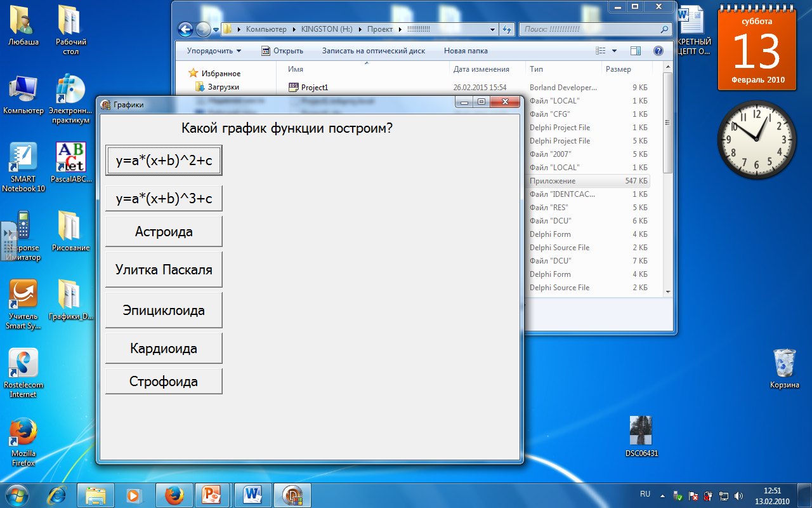This screenshot has height=508, width=812.
Task: Switch to Word on the taskbar
Action: (x=252, y=495)
